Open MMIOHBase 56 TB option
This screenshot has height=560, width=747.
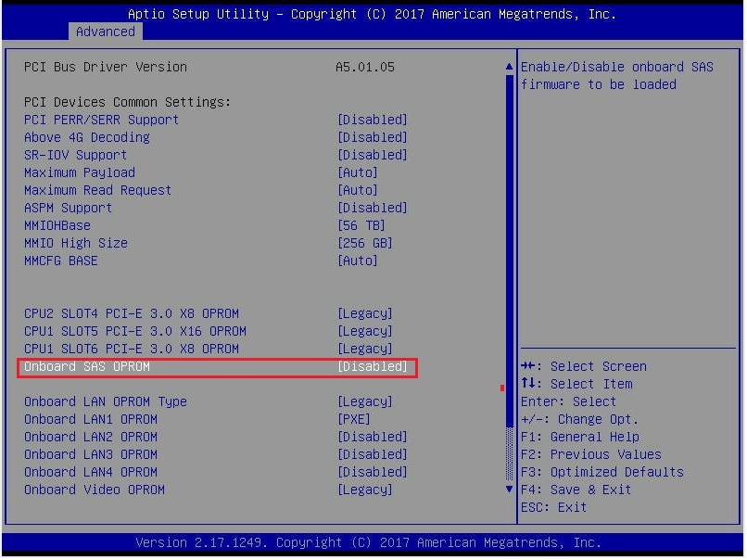tap(361, 225)
